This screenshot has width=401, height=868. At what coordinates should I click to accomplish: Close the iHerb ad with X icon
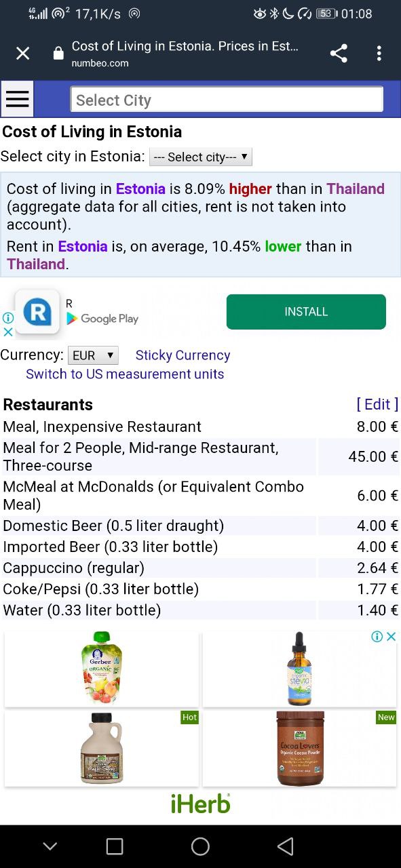391,636
